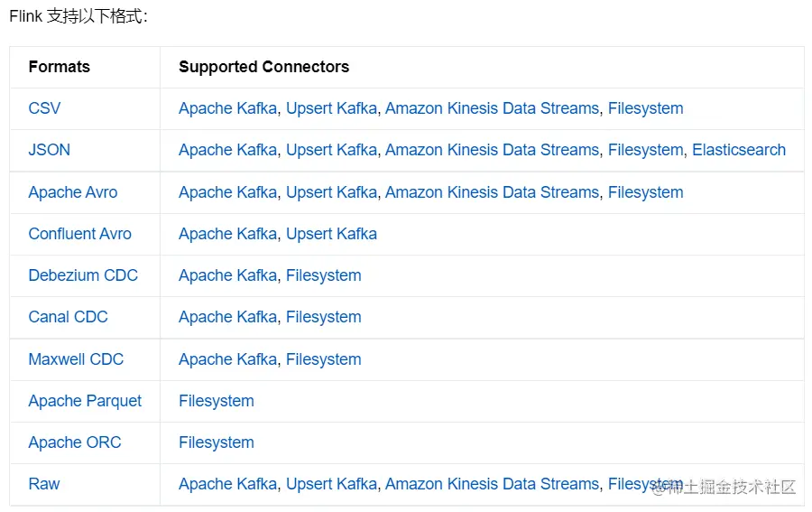Click Filesystem in Apache Parquet row
The height and width of the screenshot is (512, 812).
[x=217, y=401]
